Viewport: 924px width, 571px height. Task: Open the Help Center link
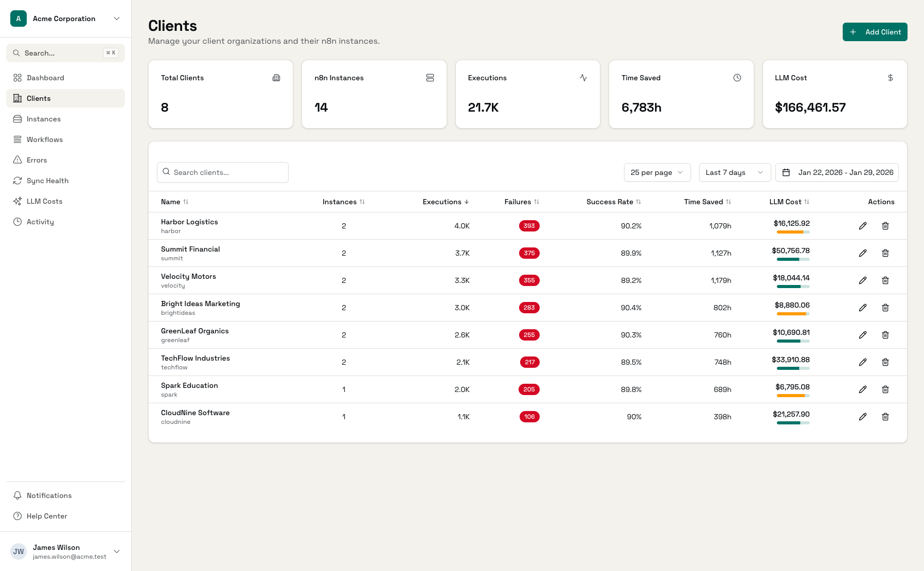pyautogui.click(x=47, y=516)
